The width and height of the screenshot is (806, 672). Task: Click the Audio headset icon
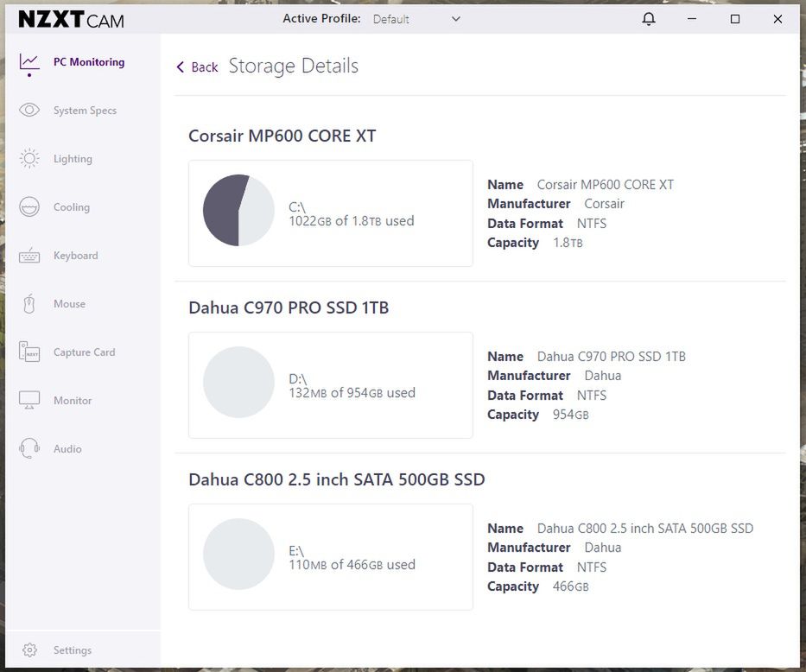point(29,448)
